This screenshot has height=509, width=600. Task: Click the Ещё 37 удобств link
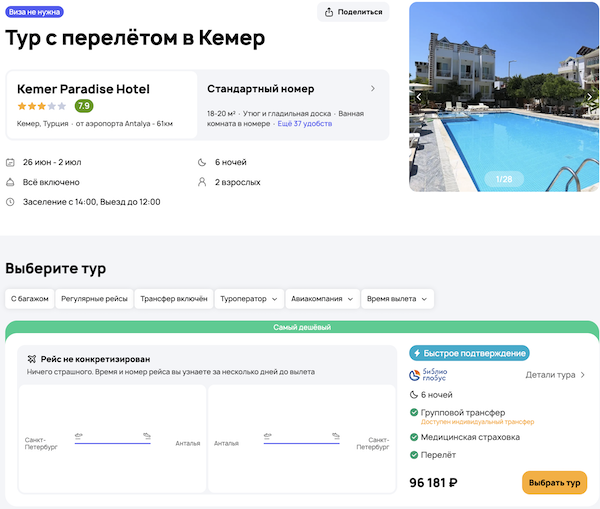(x=306, y=124)
